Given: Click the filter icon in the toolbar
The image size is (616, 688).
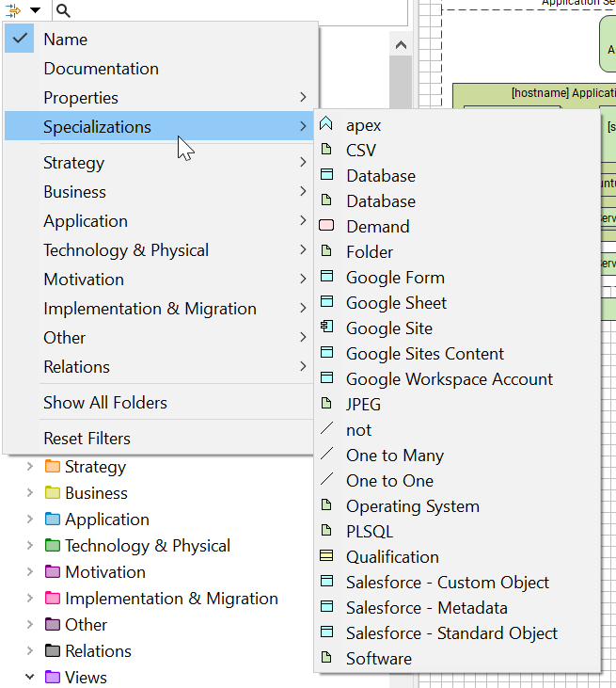Looking at the screenshot, I should [x=14, y=10].
